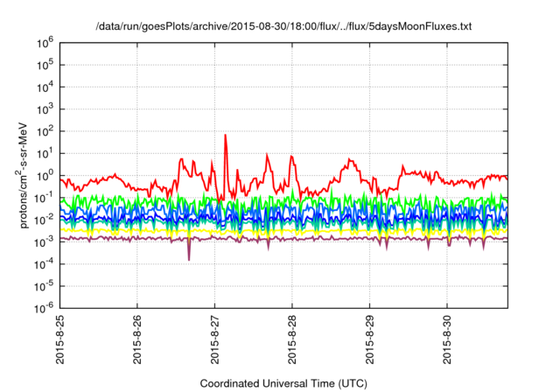560x392 pixels.
Task: Select the '2015-8-30' x-axis date label
Action: [447, 339]
